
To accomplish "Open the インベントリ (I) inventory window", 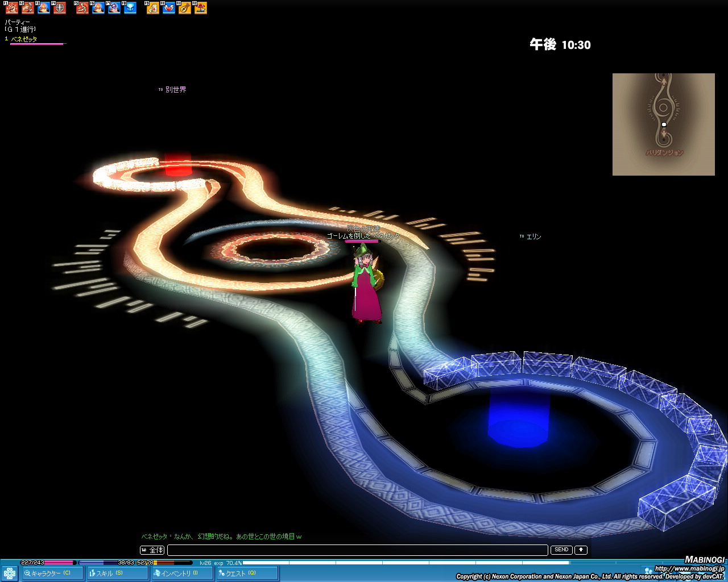I will (182, 573).
